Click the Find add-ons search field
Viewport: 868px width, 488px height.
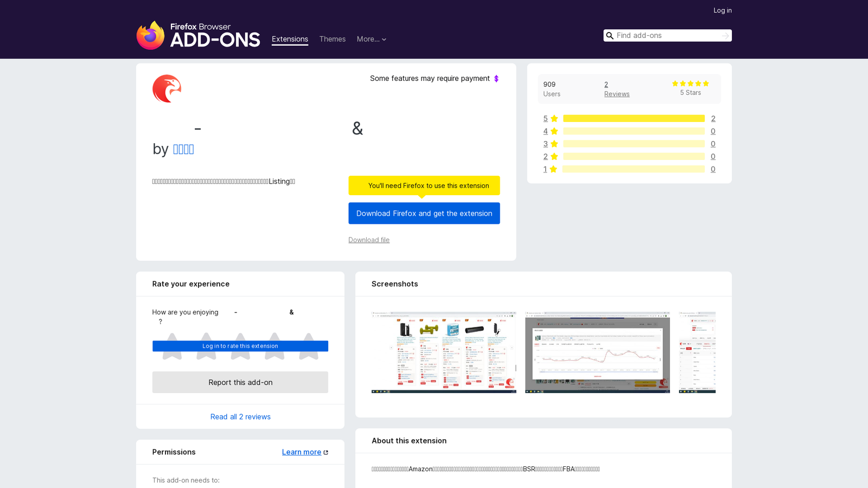click(x=667, y=36)
